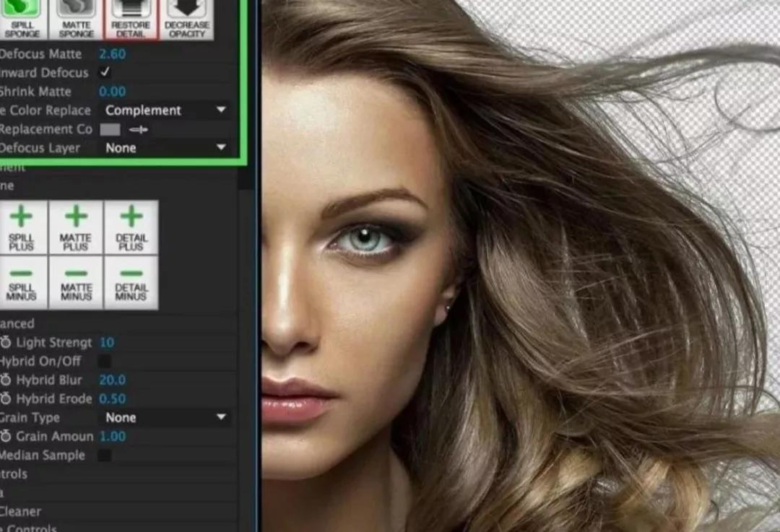This screenshot has height=532, width=780.
Task: Select the Restore Detail tool
Action: click(131, 19)
